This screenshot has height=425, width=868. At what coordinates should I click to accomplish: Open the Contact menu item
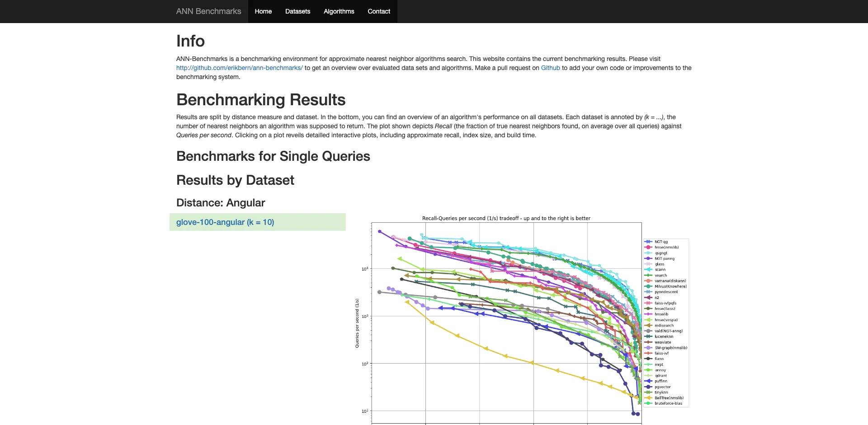point(379,11)
